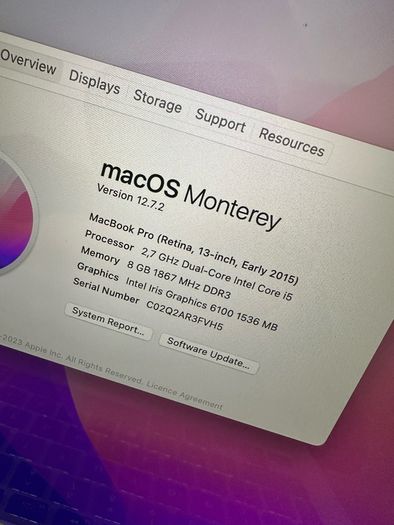The image size is (394, 525).
Task: Click the Processor label
Action: 109,241
